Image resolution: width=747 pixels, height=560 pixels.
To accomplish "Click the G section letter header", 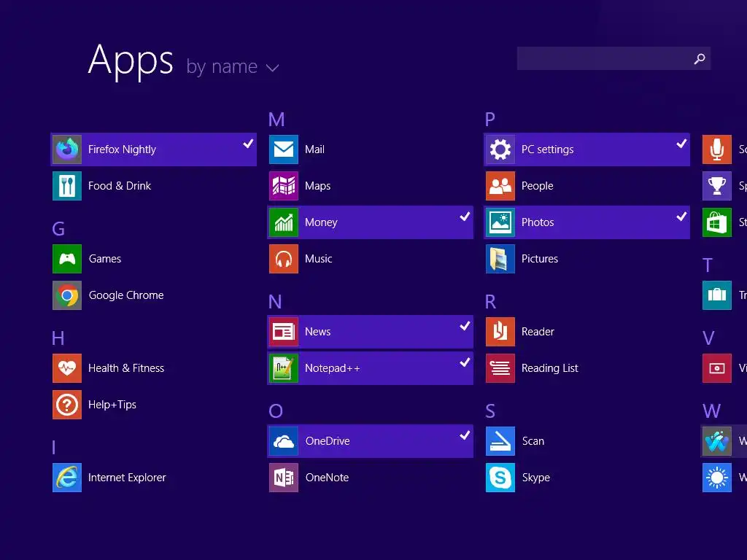I will click(58, 229).
